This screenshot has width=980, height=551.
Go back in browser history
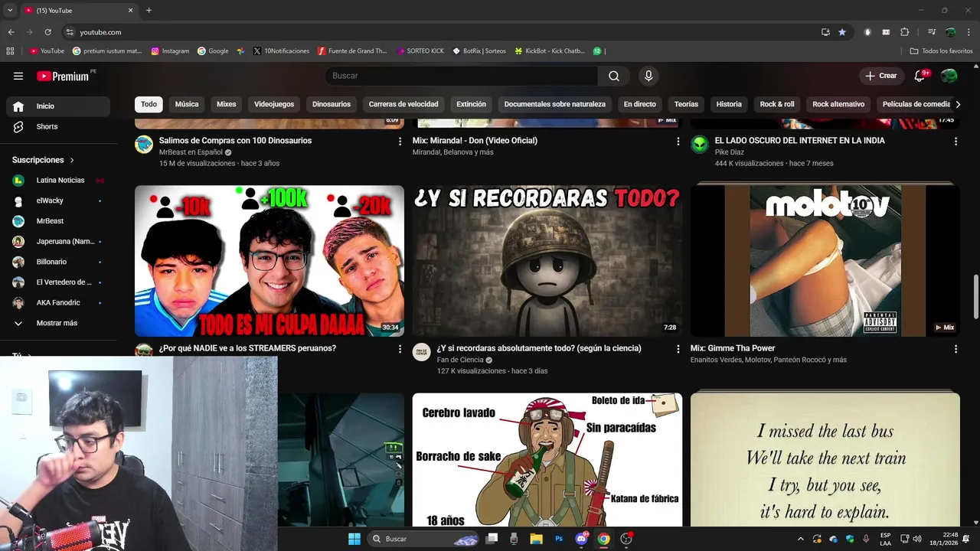[x=11, y=32]
